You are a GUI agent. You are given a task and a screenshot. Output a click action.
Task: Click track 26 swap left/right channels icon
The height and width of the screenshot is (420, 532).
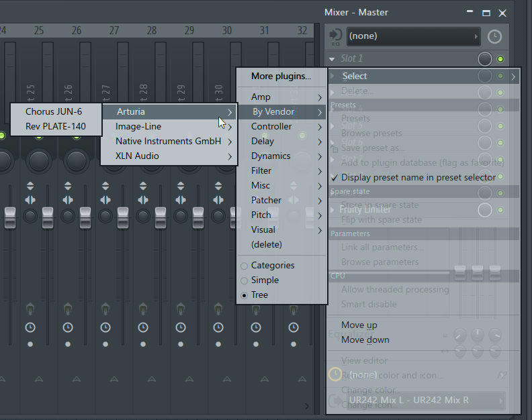68,200
